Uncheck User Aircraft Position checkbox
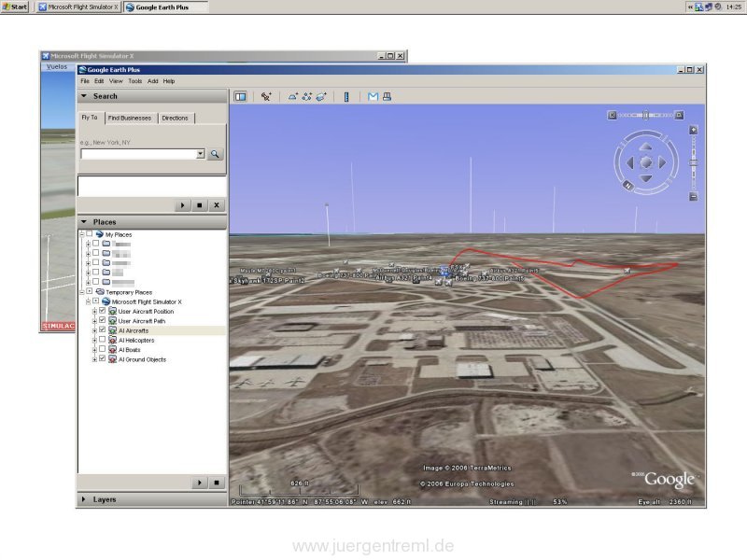The width and height of the screenshot is (747, 560). [x=102, y=311]
